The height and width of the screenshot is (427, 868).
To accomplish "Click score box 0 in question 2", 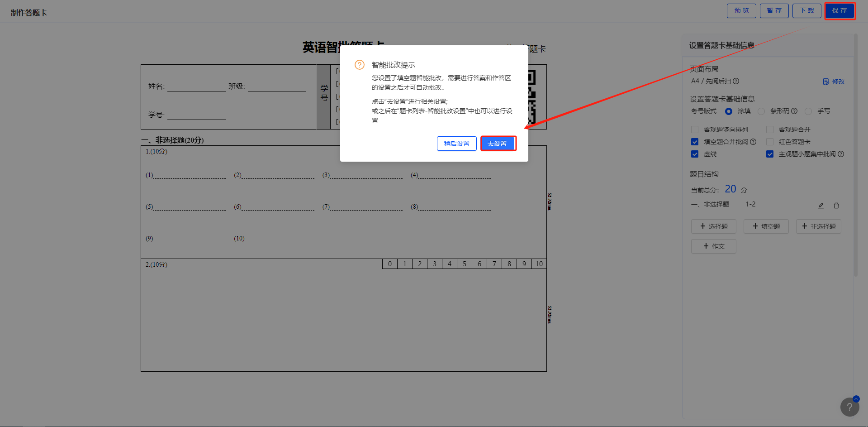I will point(390,264).
